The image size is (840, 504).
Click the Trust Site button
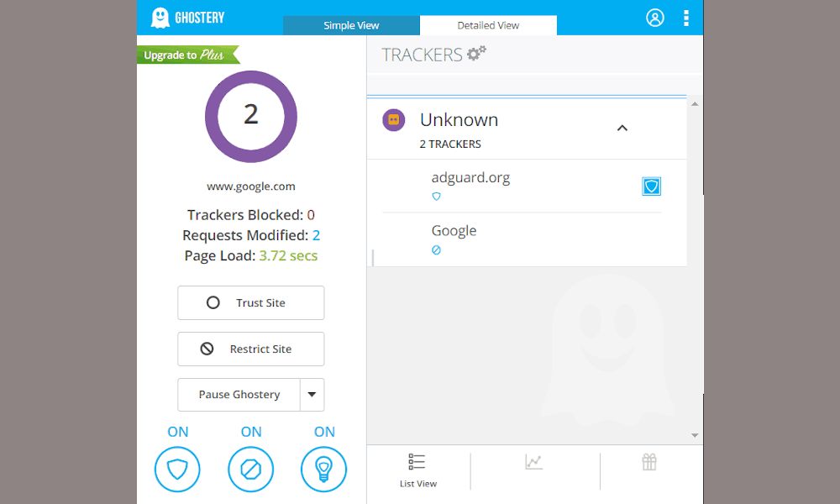point(250,303)
